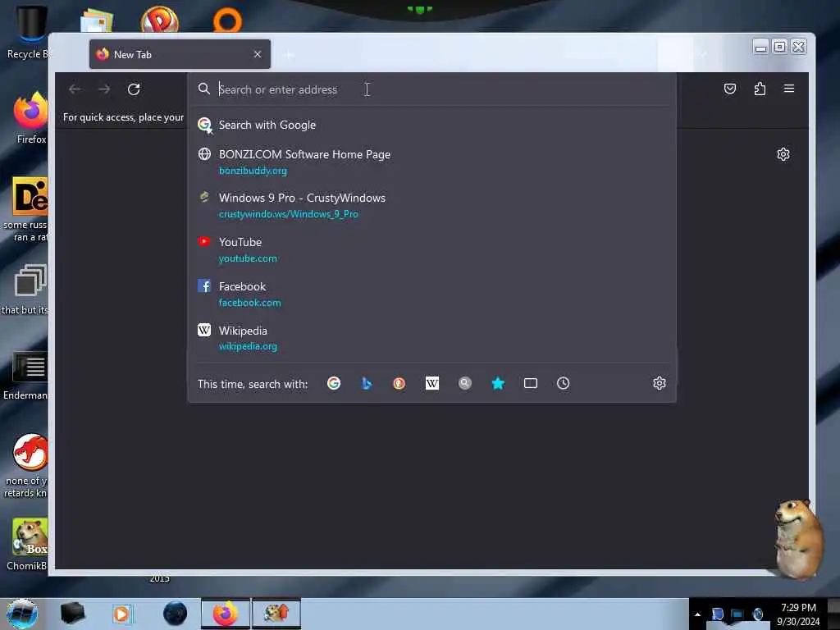The image size is (840, 630).
Task: Open the Wikipedia suggestion
Action: click(x=431, y=338)
